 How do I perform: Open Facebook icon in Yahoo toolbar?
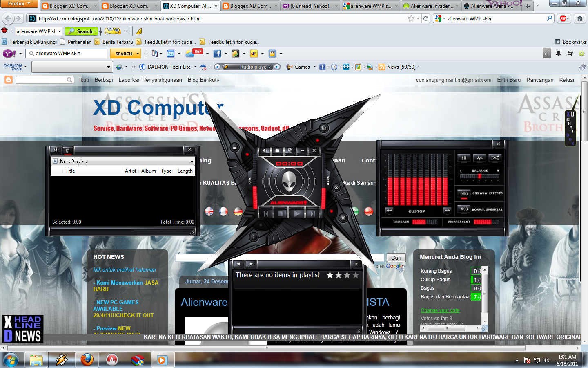pyautogui.click(x=217, y=54)
